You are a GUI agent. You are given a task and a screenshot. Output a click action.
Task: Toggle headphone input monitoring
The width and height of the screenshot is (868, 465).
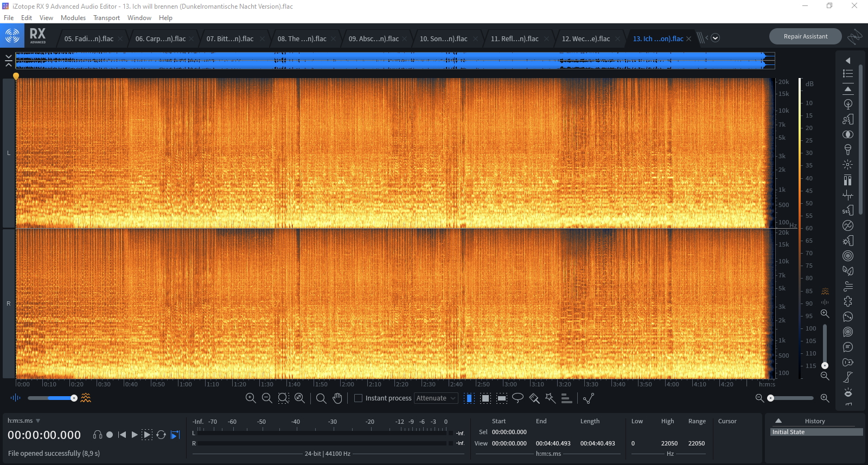(98, 435)
